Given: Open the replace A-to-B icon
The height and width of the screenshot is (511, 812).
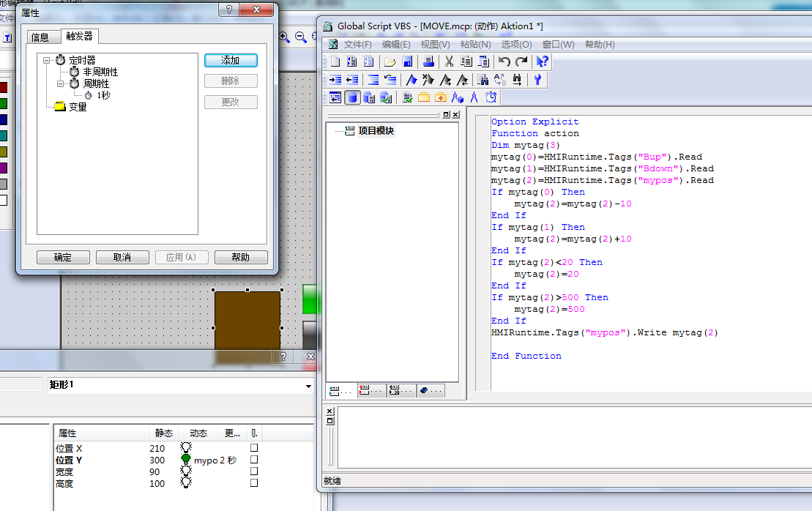Looking at the screenshot, I should click(500, 80).
